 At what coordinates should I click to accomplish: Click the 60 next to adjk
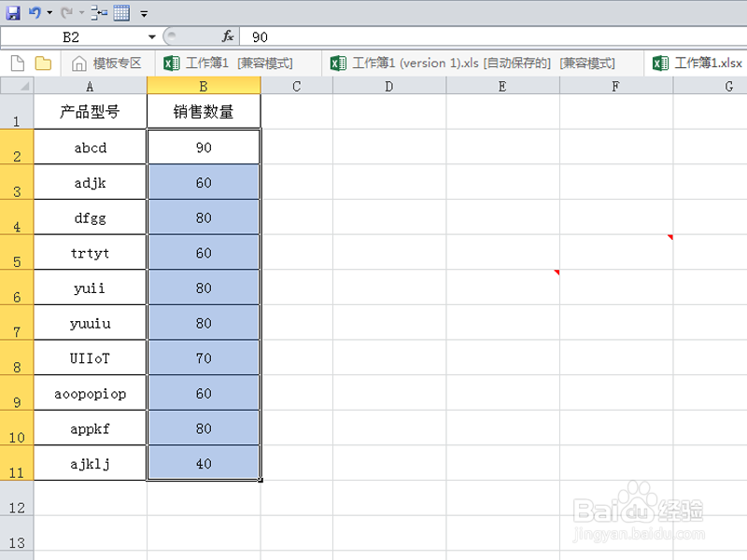[x=204, y=182]
